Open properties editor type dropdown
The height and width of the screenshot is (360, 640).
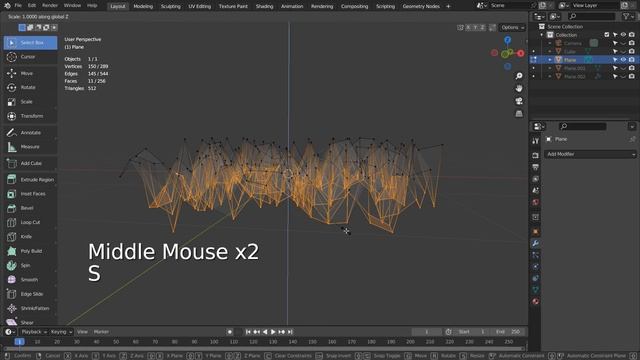[x=539, y=127]
